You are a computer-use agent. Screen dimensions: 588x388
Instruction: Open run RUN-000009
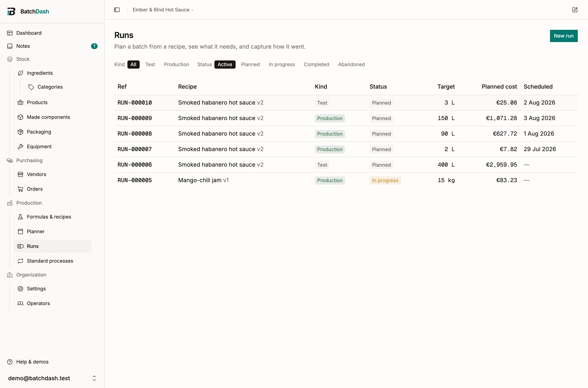[135, 118]
